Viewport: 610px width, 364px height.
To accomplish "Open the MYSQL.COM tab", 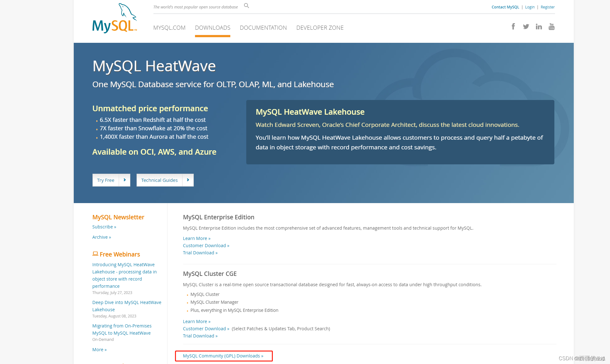I will pos(169,27).
